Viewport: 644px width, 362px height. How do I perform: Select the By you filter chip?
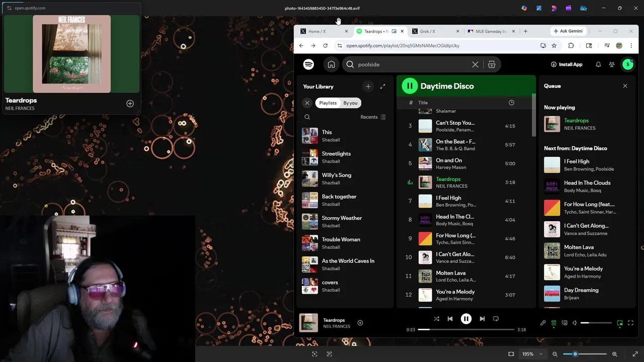click(350, 103)
